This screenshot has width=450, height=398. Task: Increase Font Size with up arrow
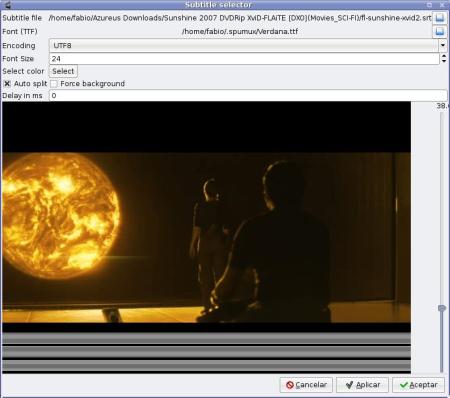(x=444, y=56)
